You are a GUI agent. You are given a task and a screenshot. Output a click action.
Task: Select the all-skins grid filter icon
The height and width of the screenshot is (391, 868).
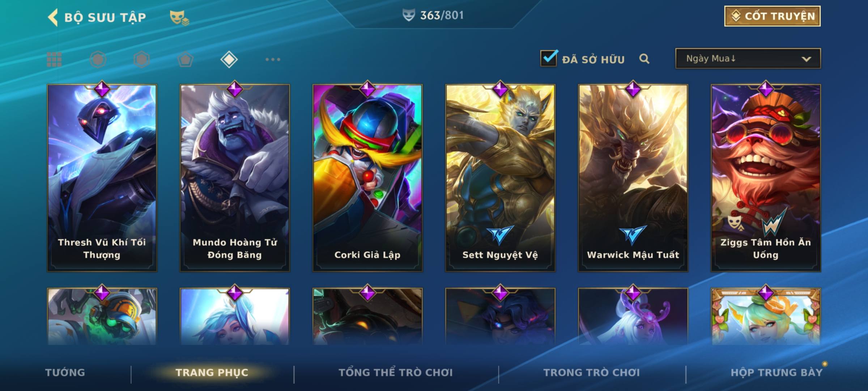click(x=54, y=59)
